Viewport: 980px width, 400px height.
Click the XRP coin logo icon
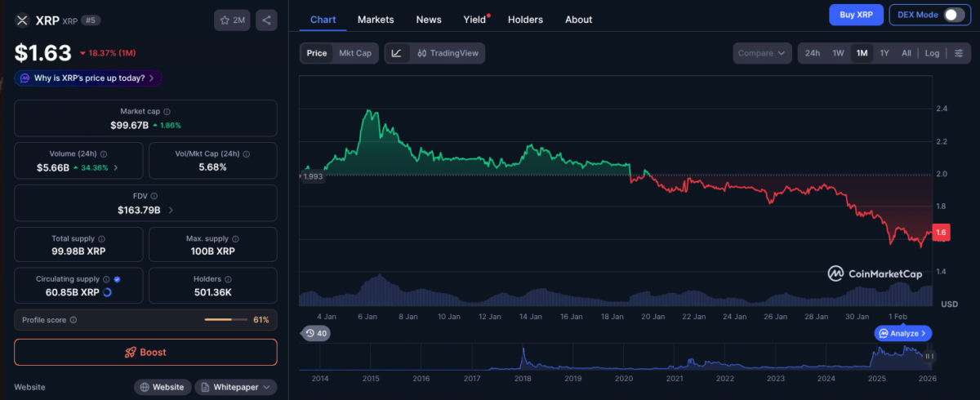coord(22,20)
